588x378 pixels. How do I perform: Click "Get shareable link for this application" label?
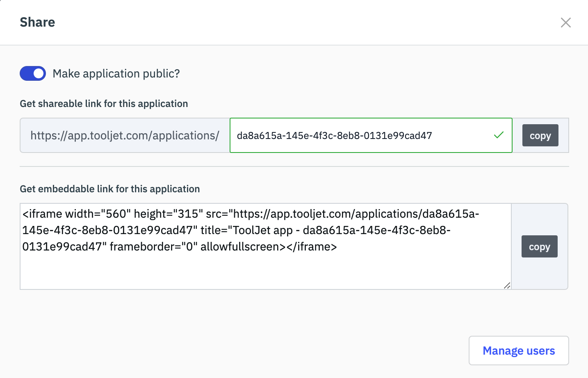104,104
